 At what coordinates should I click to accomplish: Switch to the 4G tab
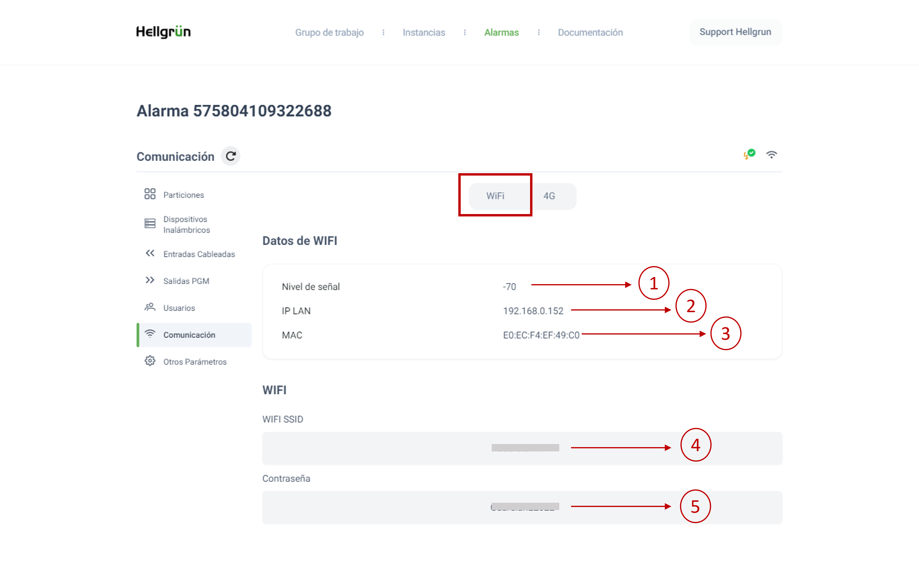tap(549, 196)
